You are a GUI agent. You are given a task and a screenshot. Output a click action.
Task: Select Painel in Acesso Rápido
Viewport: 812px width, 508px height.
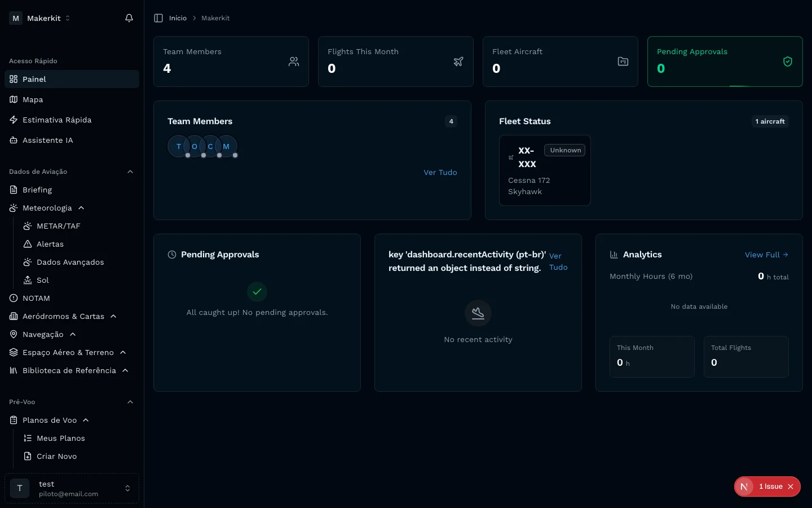(x=34, y=79)
